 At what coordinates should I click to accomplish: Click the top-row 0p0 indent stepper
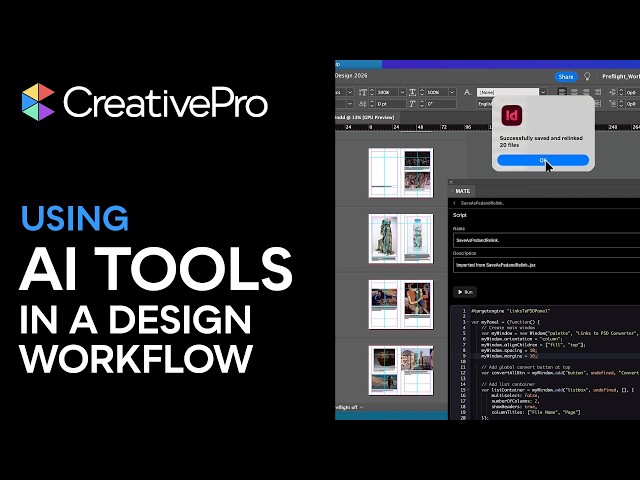click(x=621, y=92)
